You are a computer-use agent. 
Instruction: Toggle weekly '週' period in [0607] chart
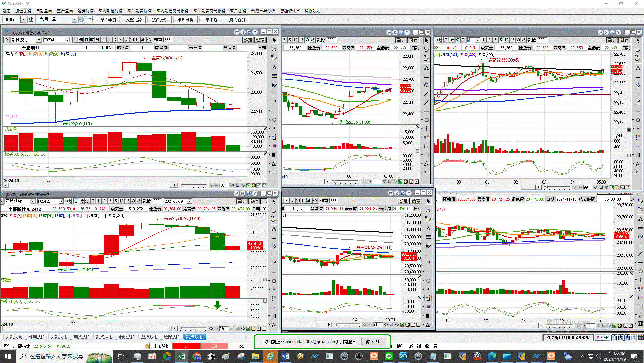click(81, 40)
